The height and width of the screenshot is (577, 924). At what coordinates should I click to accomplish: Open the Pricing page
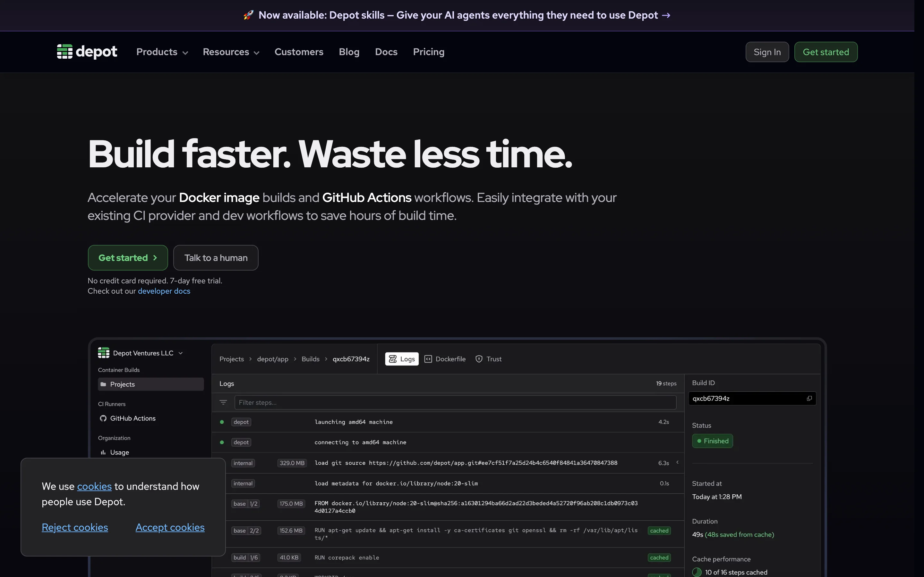click(x=428, y=52)
